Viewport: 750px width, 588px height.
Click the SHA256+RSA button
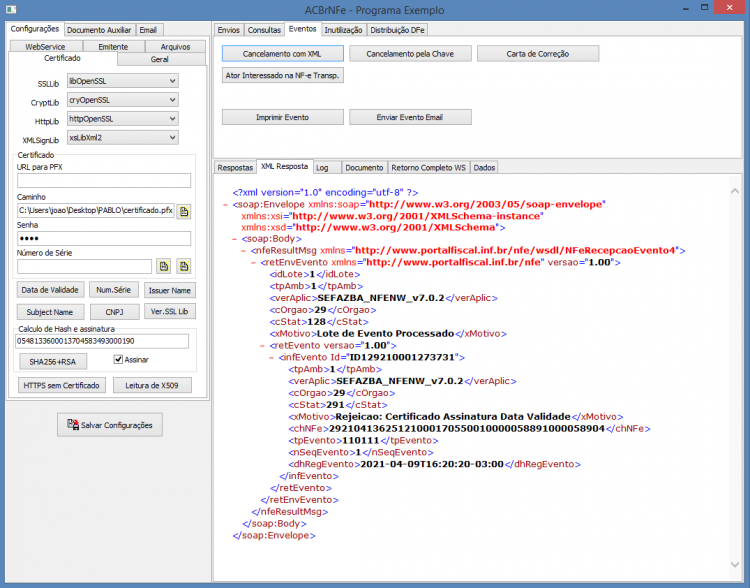53,362
